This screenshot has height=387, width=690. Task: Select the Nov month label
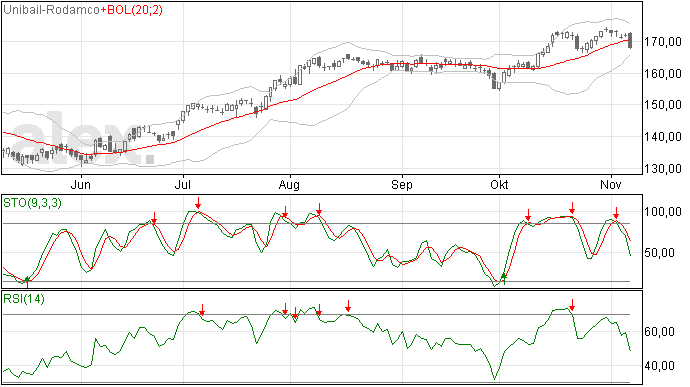[611, 184]
